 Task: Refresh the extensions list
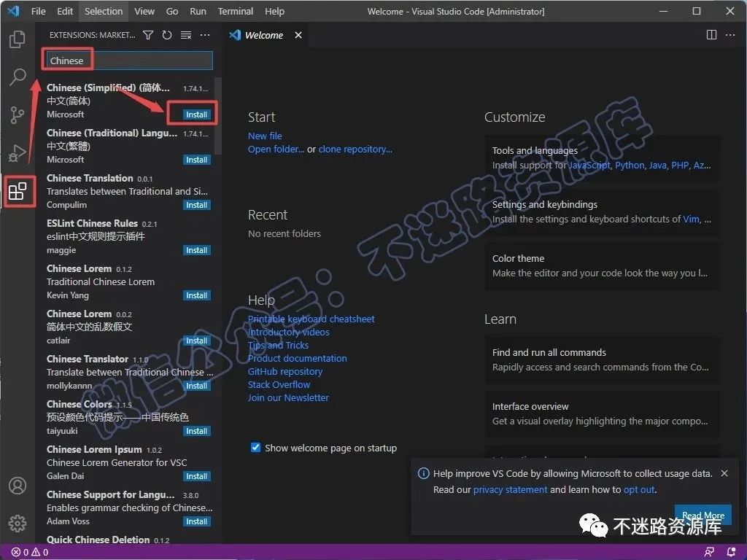click(167, 35)
